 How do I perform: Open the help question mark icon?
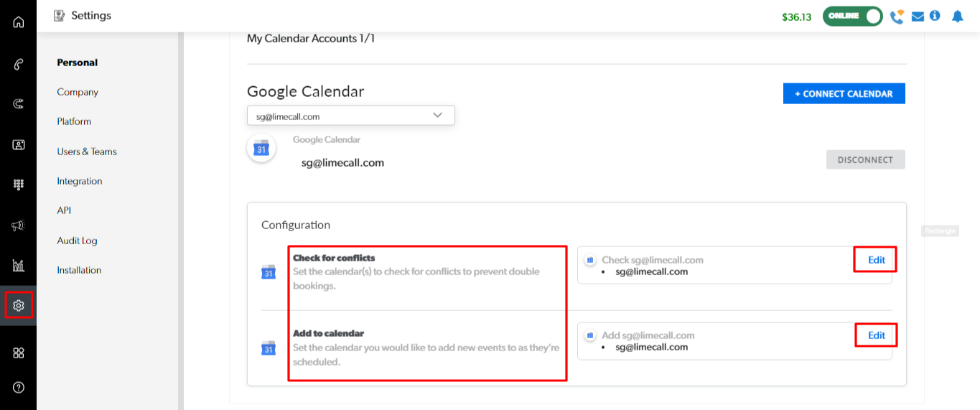click(x=19, y=387)
